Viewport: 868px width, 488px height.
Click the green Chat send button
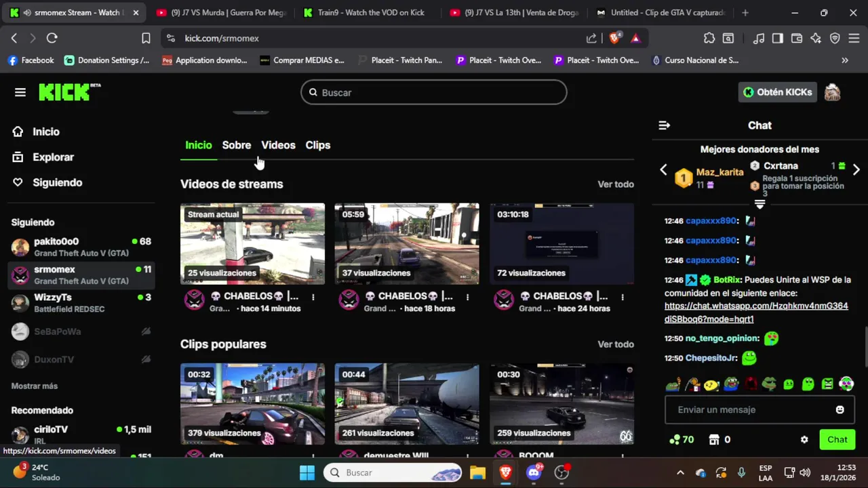click(x=837, y=439)
